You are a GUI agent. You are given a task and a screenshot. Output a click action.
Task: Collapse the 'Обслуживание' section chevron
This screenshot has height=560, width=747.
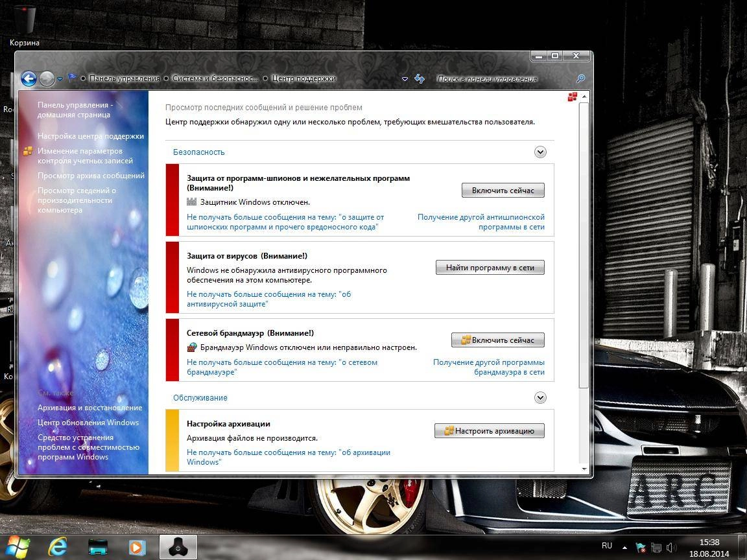(x=539, y=397)
